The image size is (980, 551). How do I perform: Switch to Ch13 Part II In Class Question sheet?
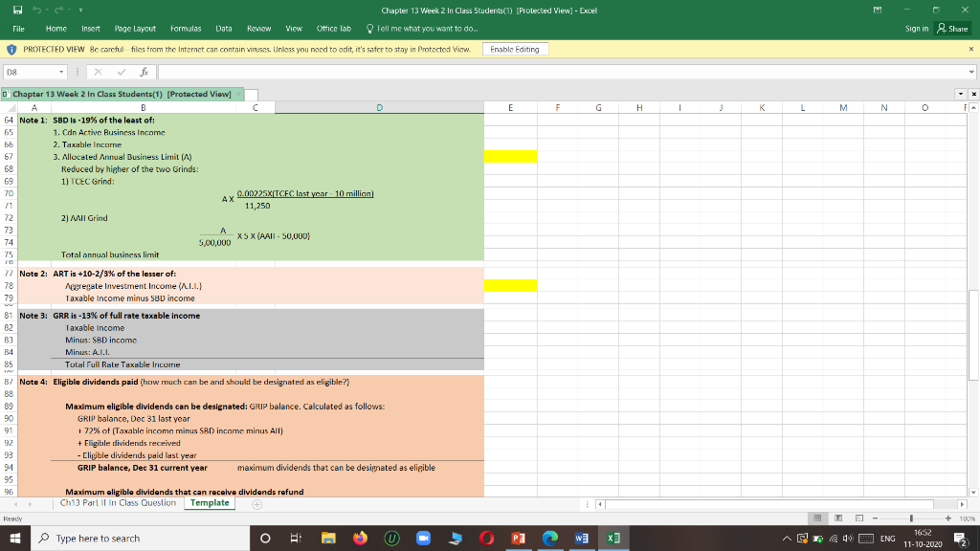118,503
